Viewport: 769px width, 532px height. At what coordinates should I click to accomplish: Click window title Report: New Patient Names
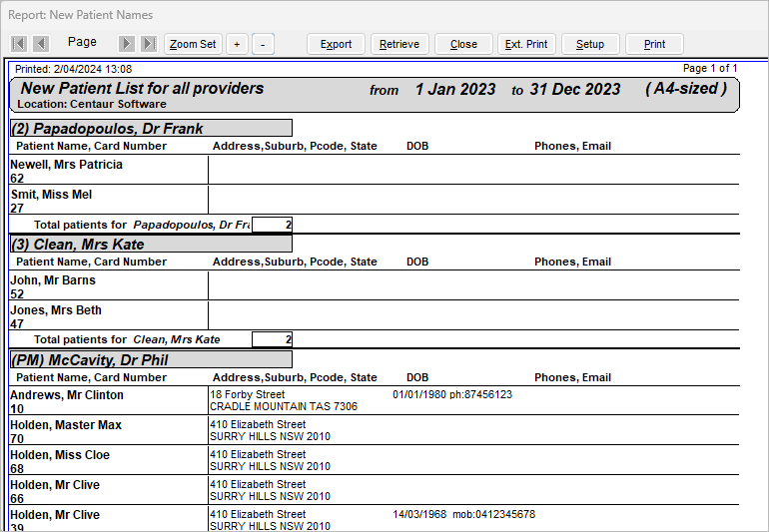pos(81,15)
